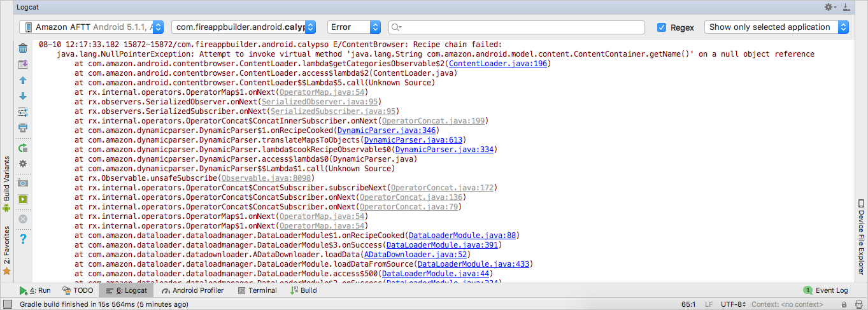Open the Event Log
This screenshot has height=310, width=868.
[826, 290]
